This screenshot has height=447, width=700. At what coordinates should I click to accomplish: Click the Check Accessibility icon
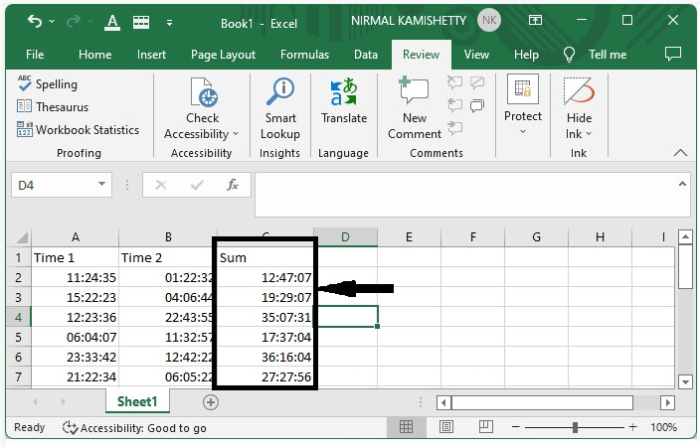coord(204,92)
